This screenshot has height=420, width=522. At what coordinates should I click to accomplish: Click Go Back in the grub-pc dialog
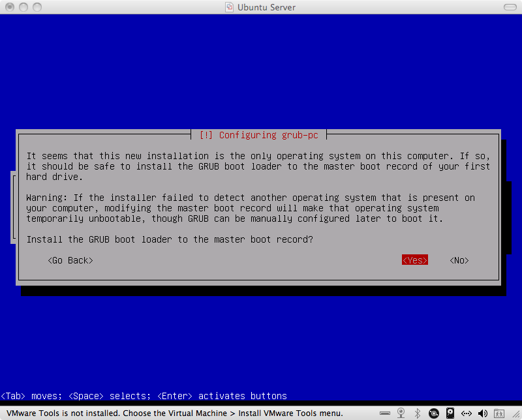(x=70, y=260)
